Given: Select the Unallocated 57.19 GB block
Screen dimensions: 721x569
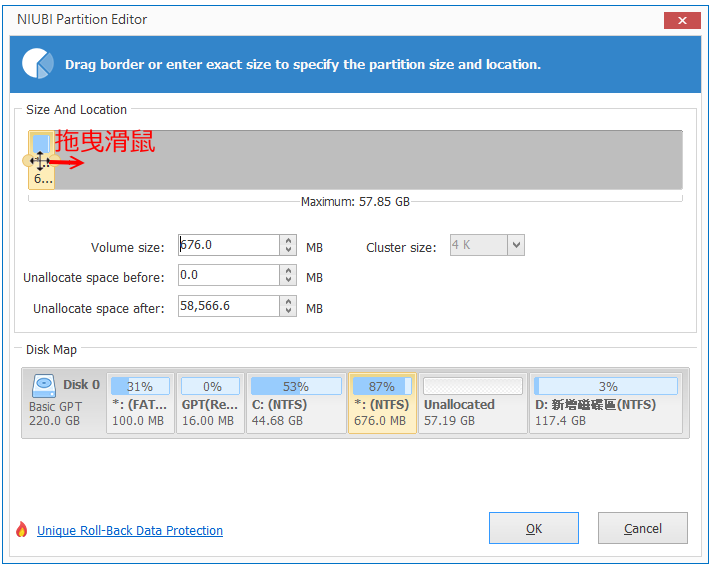Looking at the screenshot, I should point(473,403).
